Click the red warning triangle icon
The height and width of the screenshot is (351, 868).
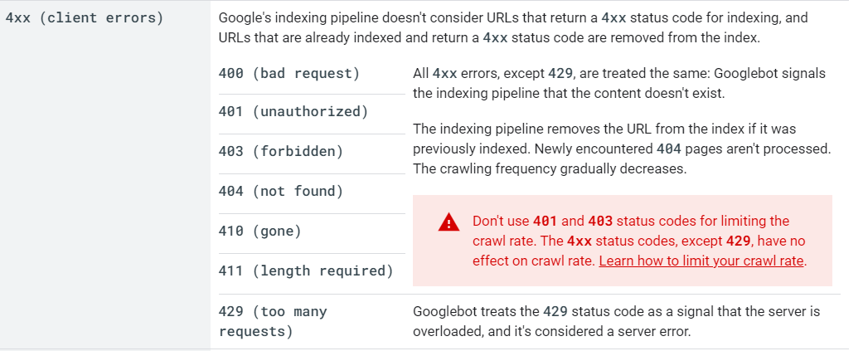pos(449,222)
